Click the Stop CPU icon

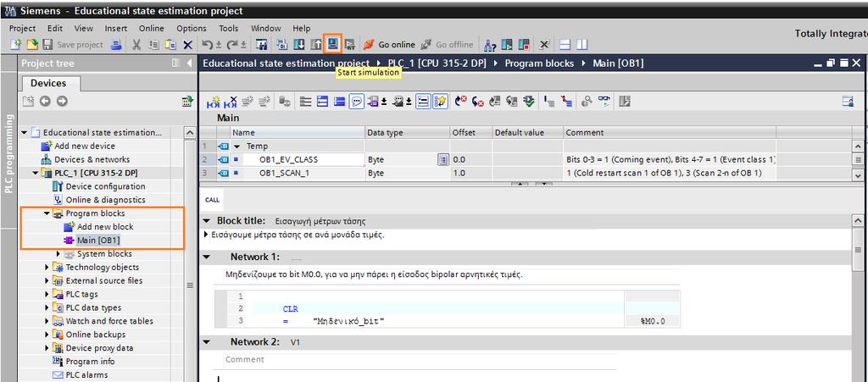524,44
